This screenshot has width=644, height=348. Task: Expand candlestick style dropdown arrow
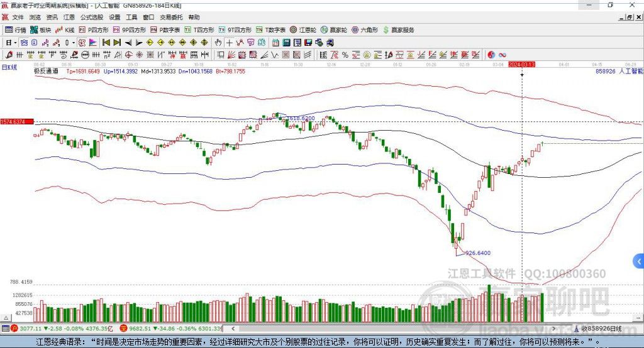(x=74, y=43)
